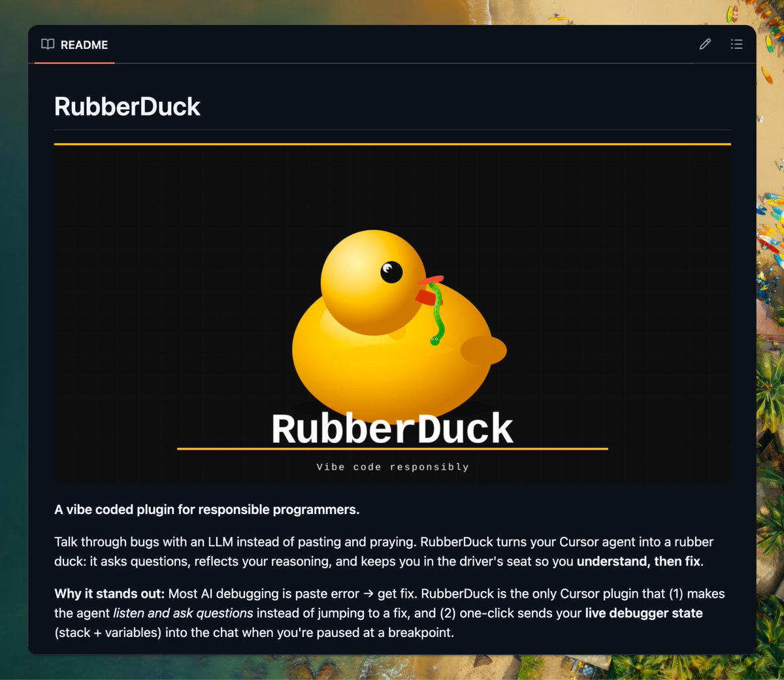Click the large RubberDuck banner logo text
The width and height of the screenshot is (784, 680).
pos(392,429)
